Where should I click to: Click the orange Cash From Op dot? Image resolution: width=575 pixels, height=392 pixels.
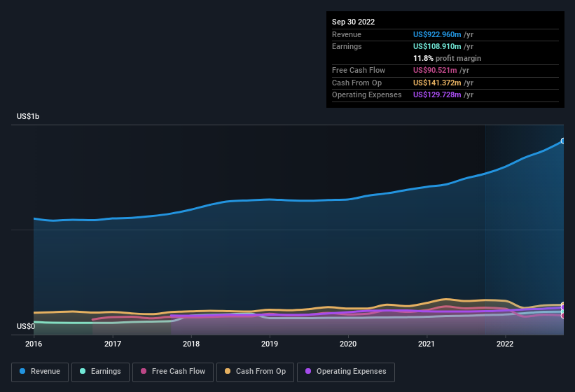click(x=228, y=371)
